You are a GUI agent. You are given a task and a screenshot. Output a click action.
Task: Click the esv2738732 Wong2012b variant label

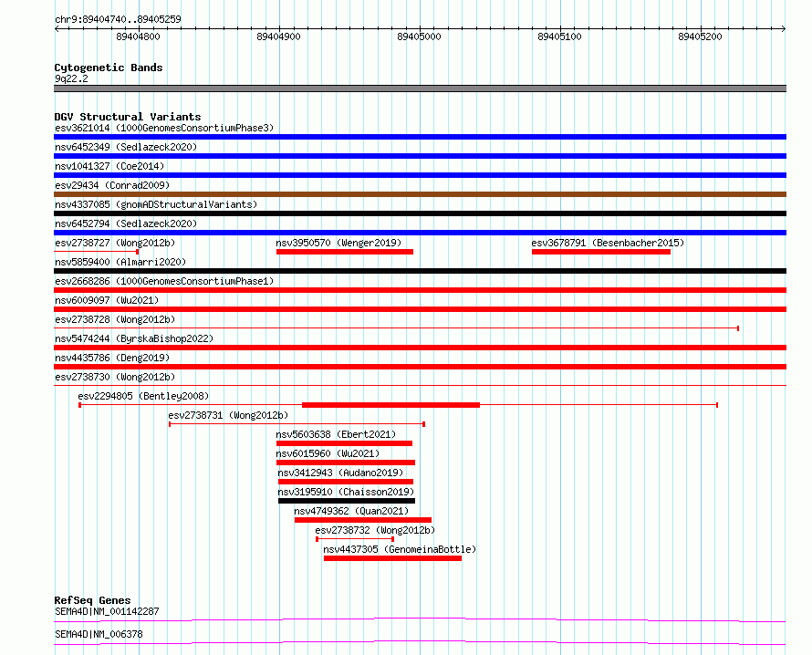pos(376,530)
